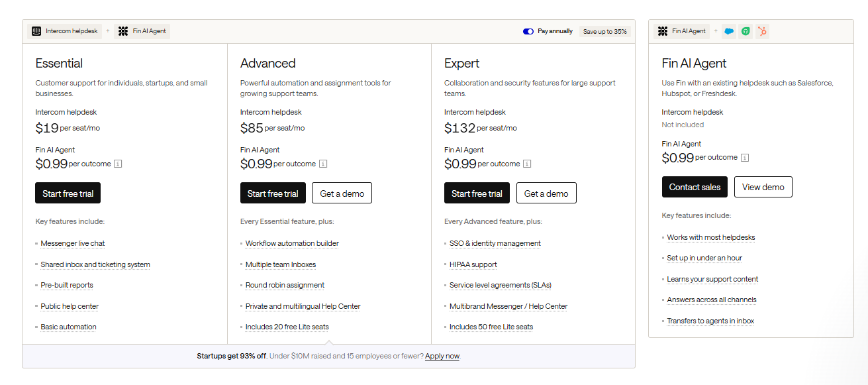This screenshot has height=385, width=868.
Task: Click the Not included helpdesk text
Action: click(x=683, y=125)
